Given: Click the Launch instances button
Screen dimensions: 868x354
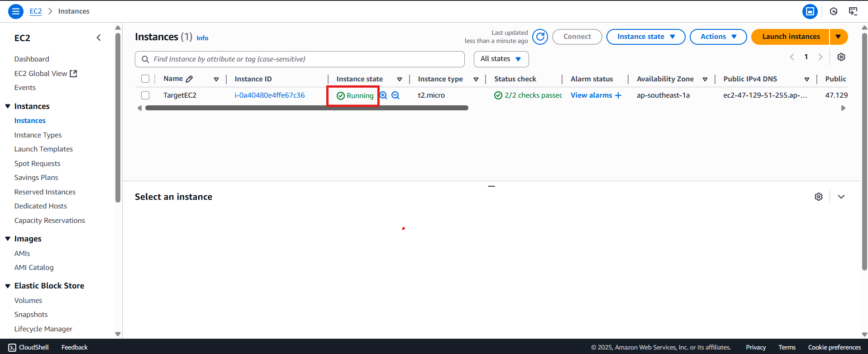Looking at the screenshot, I should [791, 37].
